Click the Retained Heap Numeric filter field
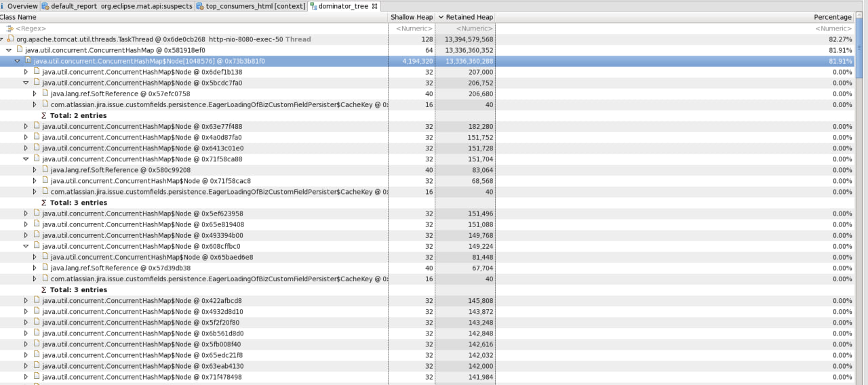The image size is (868, 385). click(465, 28)
